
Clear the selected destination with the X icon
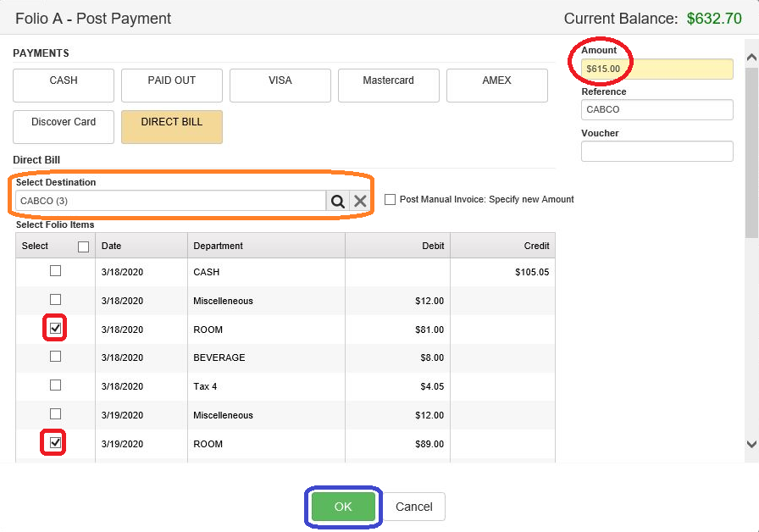coord(358,201)
